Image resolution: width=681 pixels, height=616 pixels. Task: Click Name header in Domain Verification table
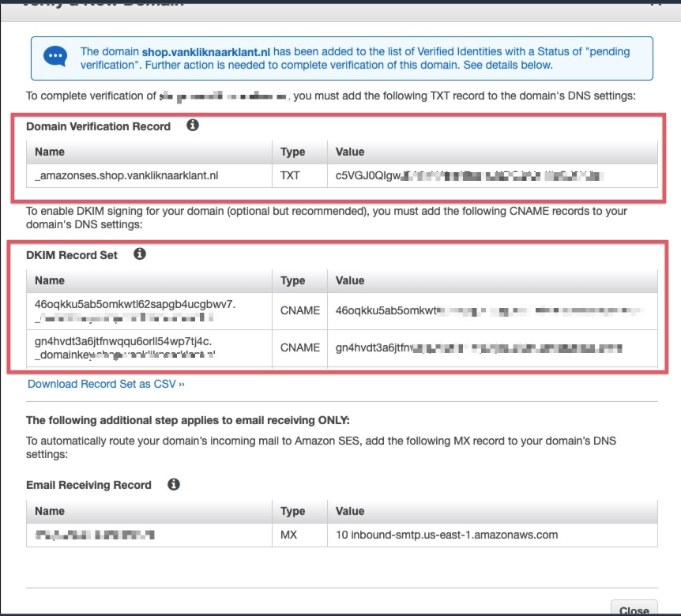coord(50,152)
